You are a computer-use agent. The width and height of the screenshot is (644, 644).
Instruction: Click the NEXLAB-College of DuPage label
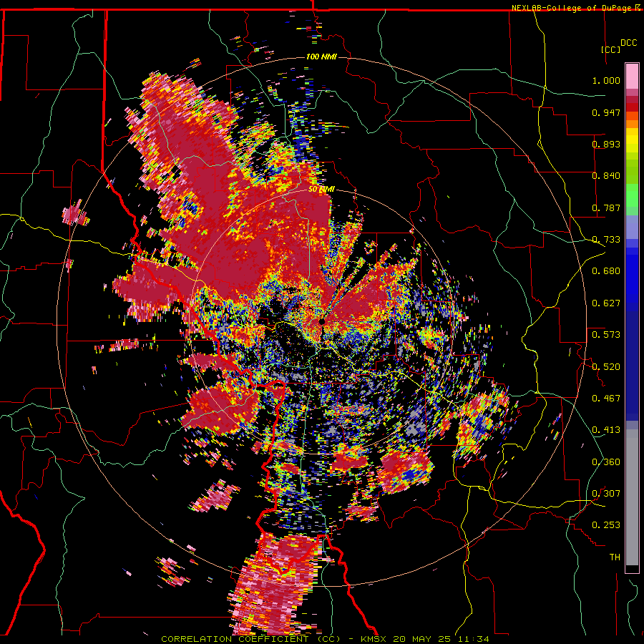(x=573, y=8)
